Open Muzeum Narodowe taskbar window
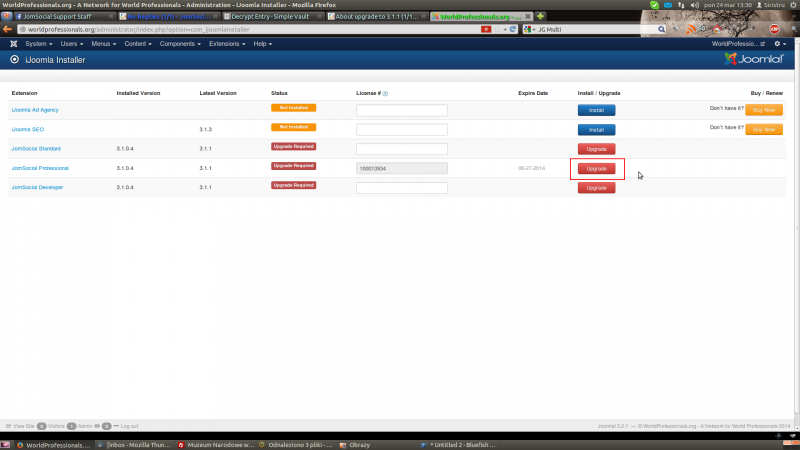Viewport: 800px width, 450px height. pyautogui.click(x=216, y=445)
